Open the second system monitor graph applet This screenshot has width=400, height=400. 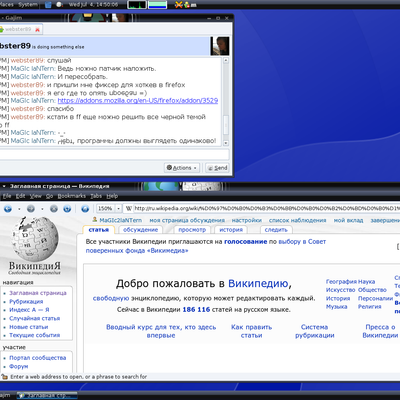[x=157, y=5]
